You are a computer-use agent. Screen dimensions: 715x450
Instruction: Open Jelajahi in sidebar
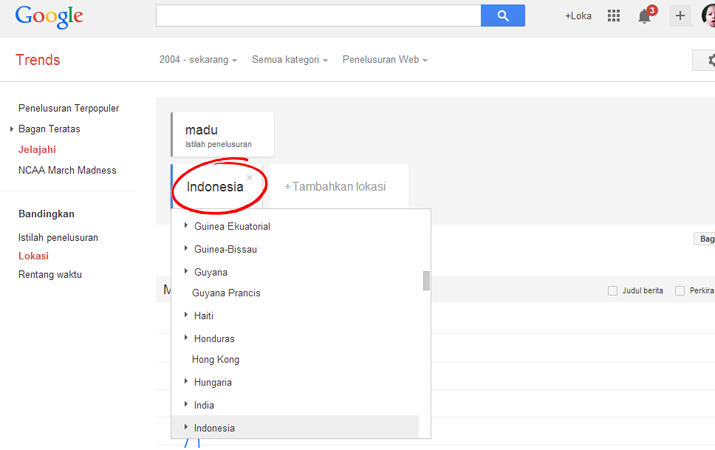coord(37,150)
